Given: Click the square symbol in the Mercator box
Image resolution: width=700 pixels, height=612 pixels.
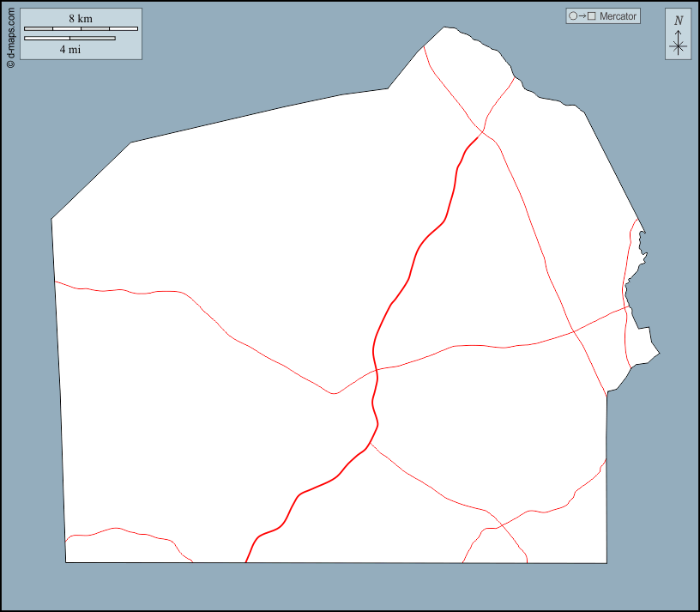Looking at the screenshot, I should (x=591, y=16).
